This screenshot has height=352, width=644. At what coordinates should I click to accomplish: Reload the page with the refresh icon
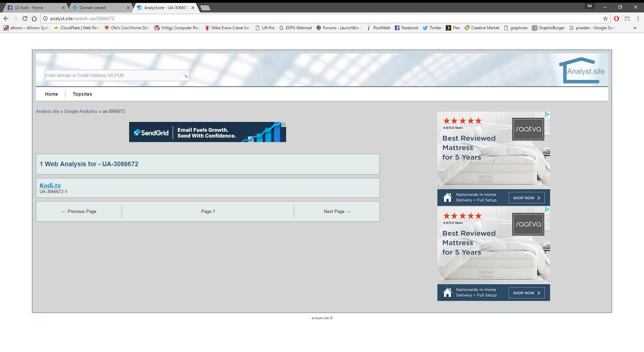25,18
